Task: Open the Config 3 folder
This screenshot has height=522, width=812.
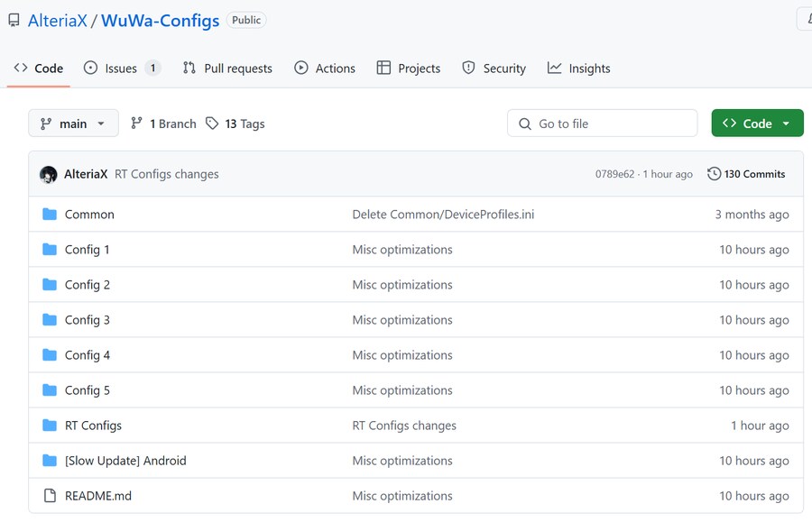Action: pos(88,320)
